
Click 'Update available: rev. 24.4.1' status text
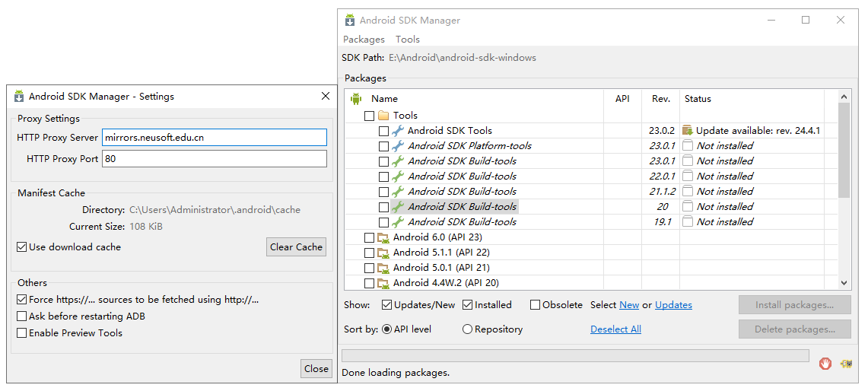point(758,131)
